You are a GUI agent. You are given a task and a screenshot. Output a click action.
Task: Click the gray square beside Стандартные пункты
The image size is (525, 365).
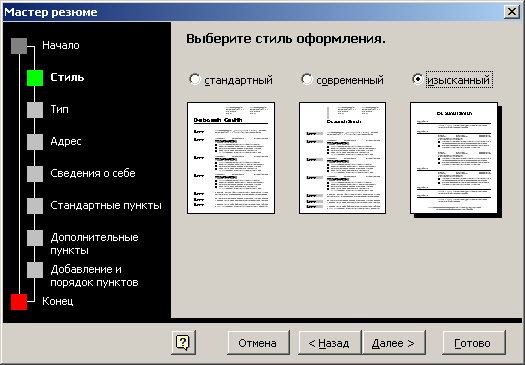click(x=35, y=206)
